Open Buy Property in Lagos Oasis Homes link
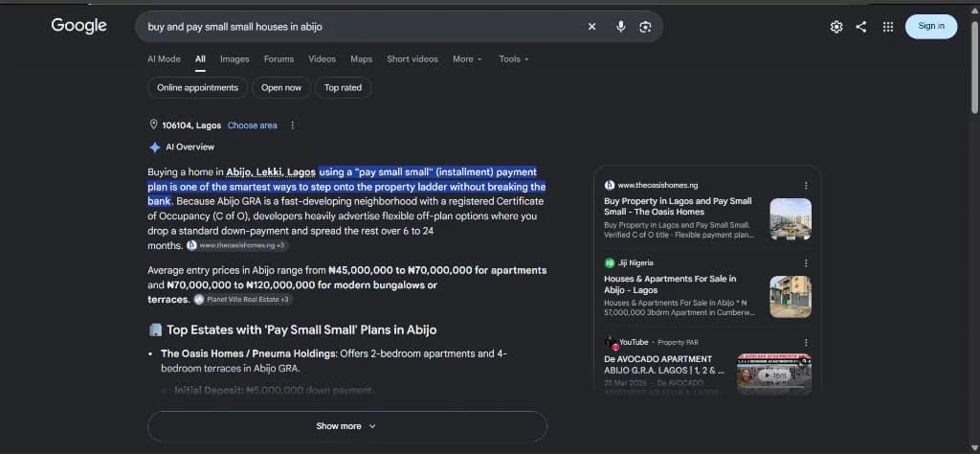The height and width of the screenshot is (454, 980). [x=678, y=206]
